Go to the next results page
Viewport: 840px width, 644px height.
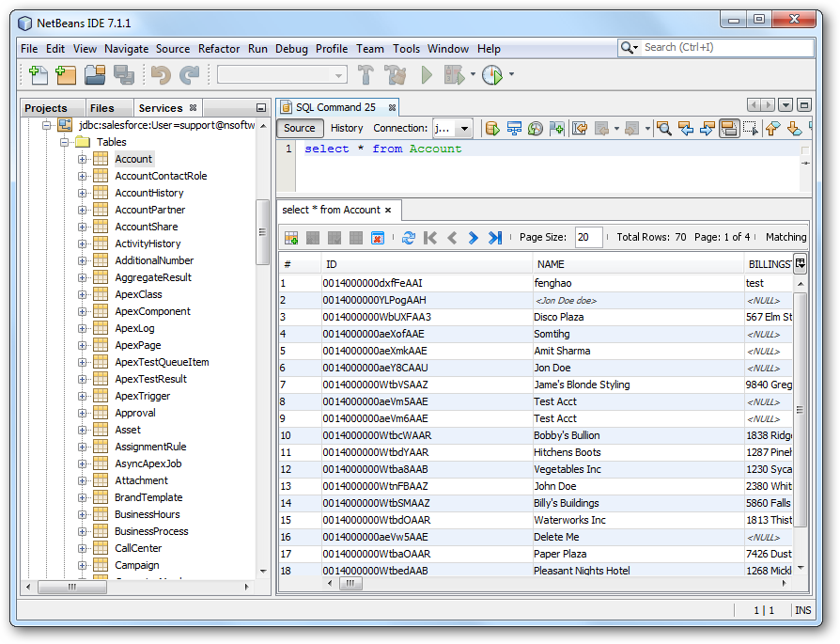473,238
